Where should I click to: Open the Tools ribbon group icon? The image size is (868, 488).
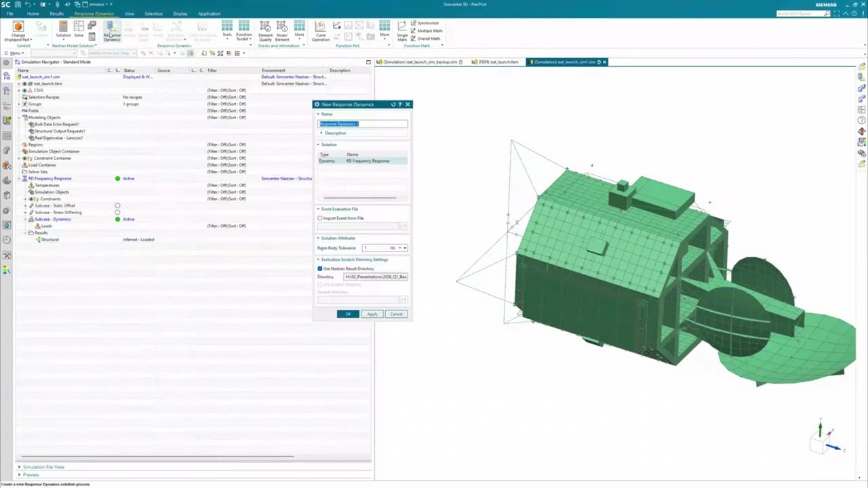pyautogui.click(x=226, y=26)
